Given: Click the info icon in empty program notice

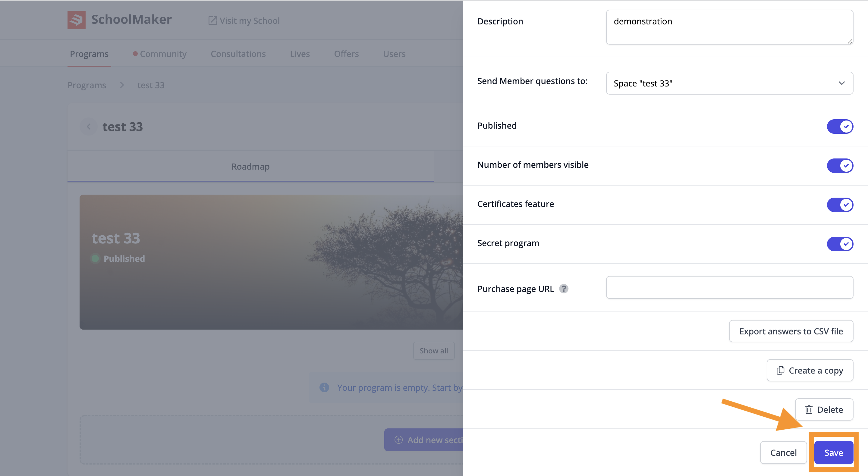Looking at the screenshot, I should tap(324, 387).
